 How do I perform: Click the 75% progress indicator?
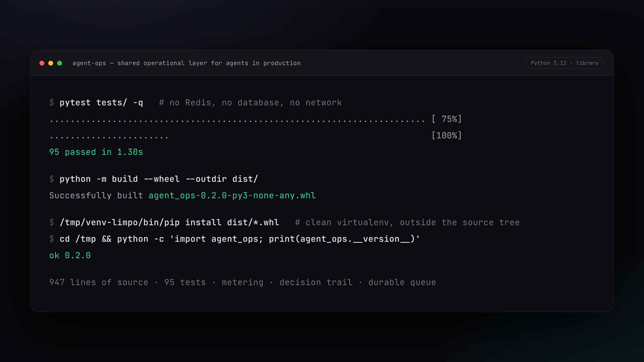click(x=447, y=119)
